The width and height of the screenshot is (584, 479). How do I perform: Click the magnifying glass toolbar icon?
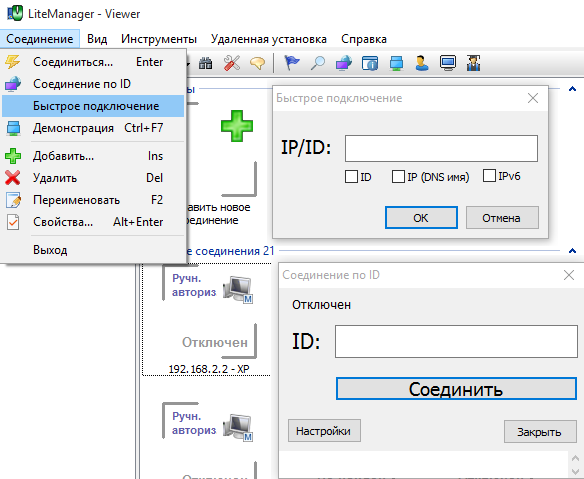[318, 63]
